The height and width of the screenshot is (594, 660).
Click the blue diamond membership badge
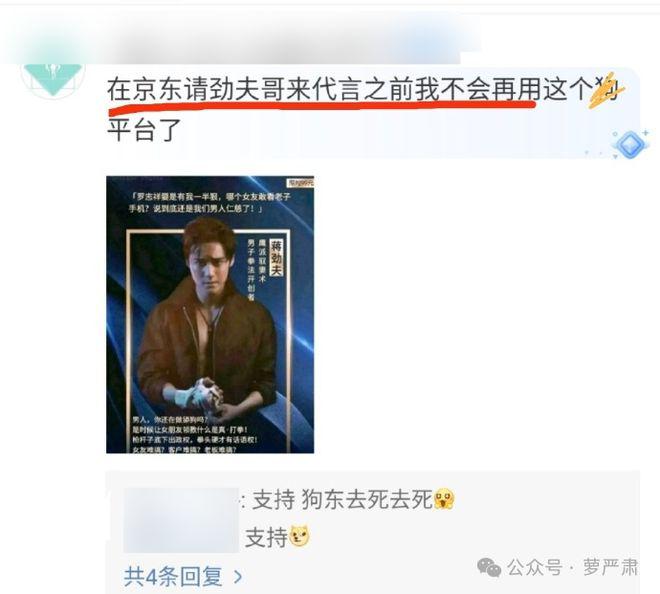(630, 144)
